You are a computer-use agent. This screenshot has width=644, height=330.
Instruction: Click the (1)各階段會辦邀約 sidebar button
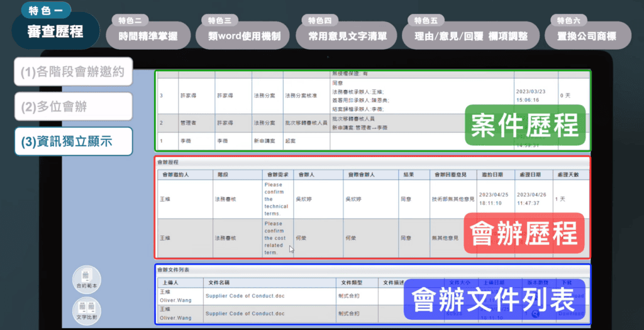[x=73, y=72]
